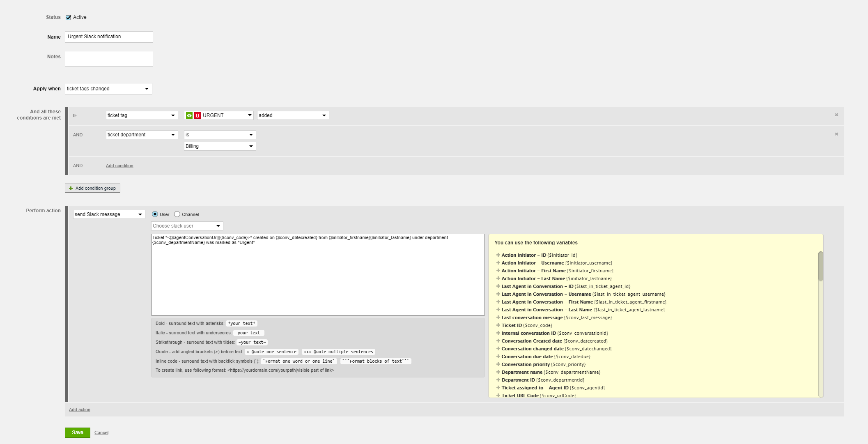Click '```Format blocks of text```' example

(x=376, y=361)
